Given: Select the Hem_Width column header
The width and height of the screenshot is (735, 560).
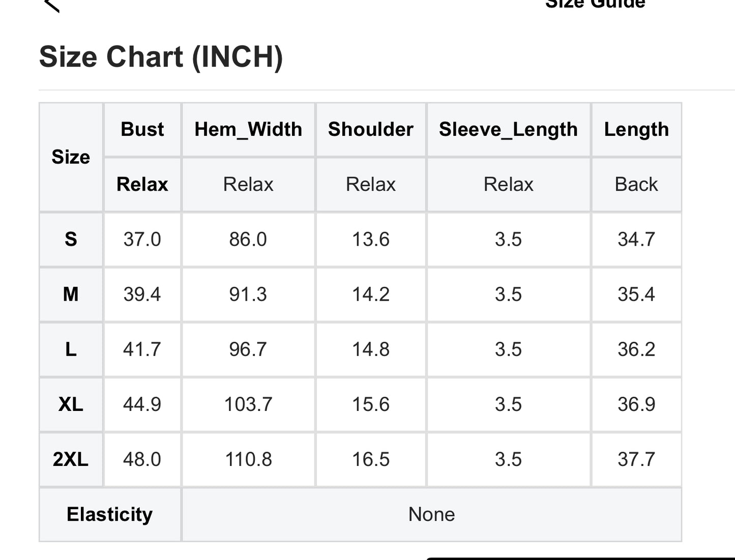Looking at the screenshot, I should (248, 129).
